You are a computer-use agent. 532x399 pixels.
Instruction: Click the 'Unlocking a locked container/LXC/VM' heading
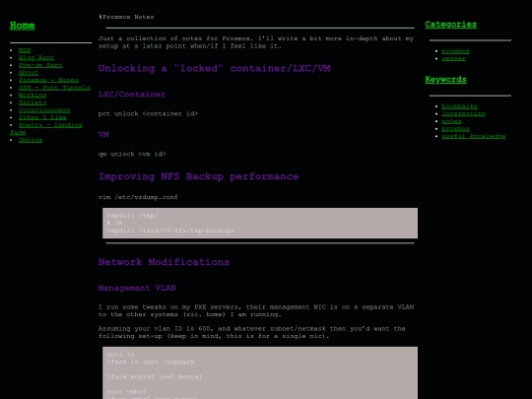click(x=214, y=69)
